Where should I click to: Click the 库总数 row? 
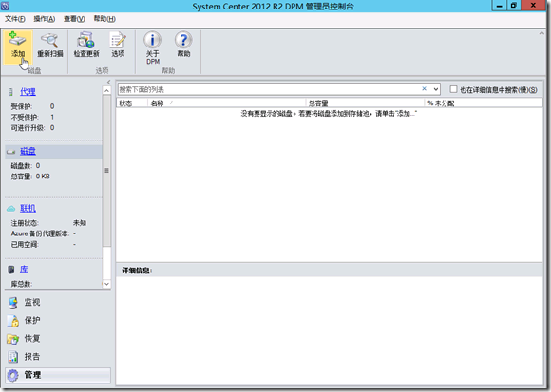click(x=22, y=284)
